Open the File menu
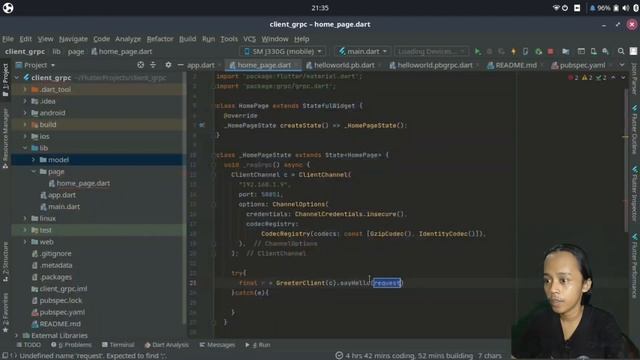This screenshot has height=360, width=640. pos(8,39)
